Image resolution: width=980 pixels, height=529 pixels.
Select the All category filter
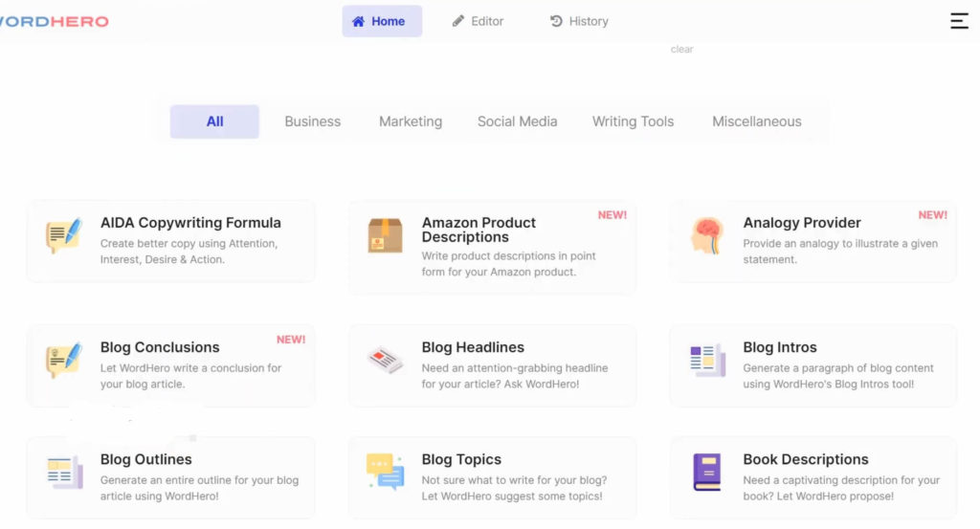[214, 121]
